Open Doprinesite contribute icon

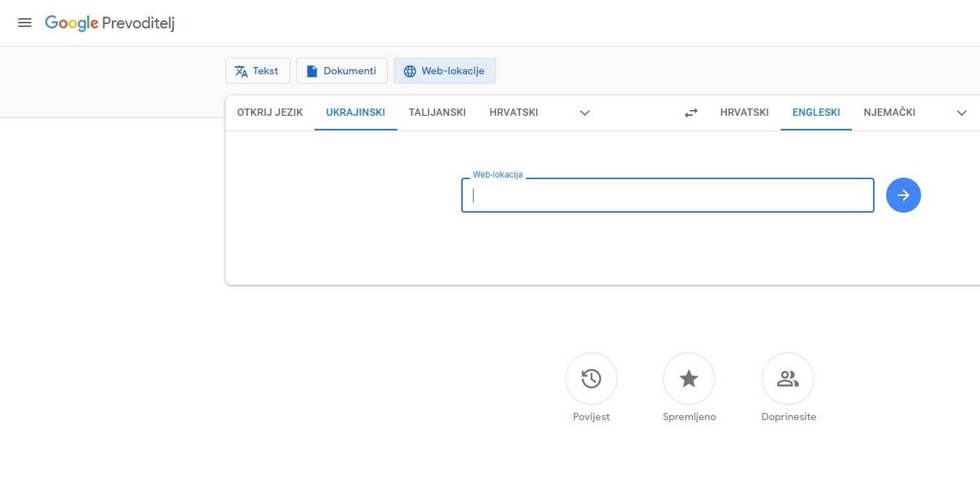tap(788, 379)
